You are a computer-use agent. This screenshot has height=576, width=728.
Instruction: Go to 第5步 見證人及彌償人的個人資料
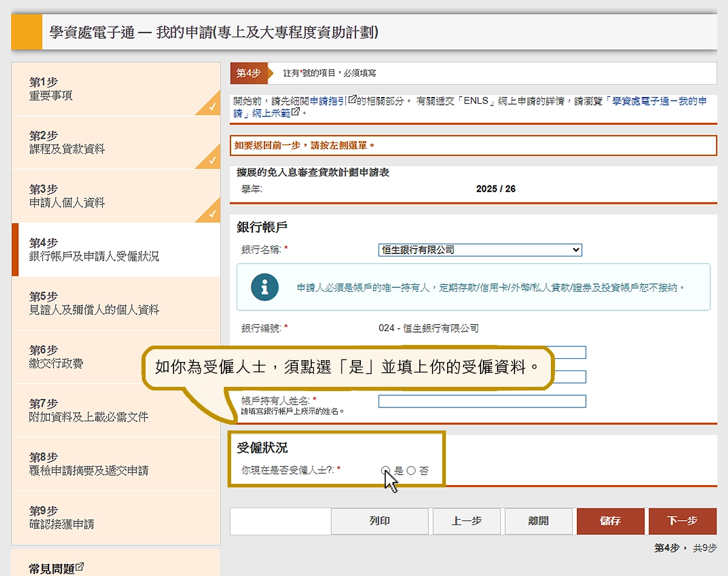point(94,303)
